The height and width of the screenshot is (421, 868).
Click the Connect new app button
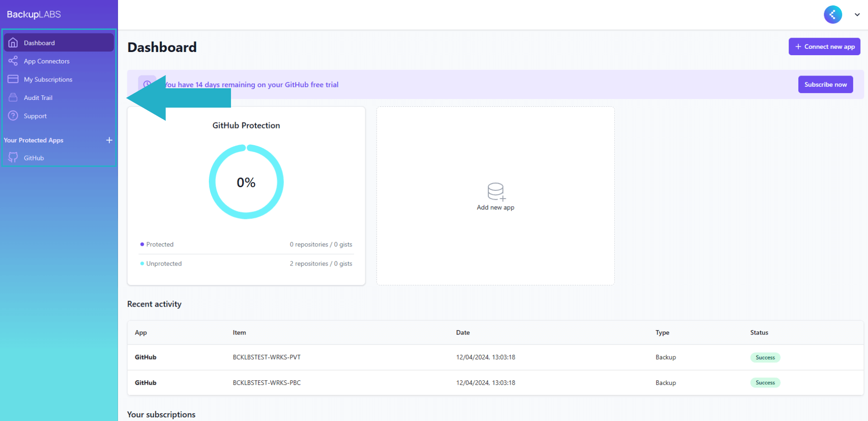coord(825,47)
